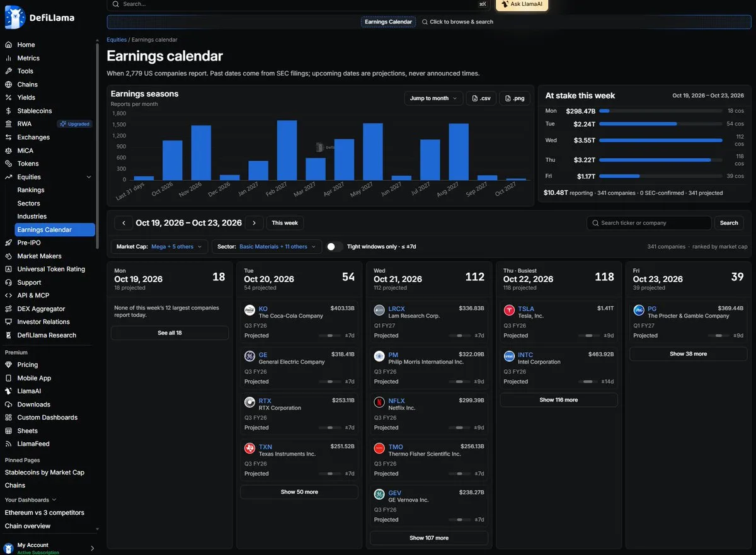Viewport: 756px width, 555px height.
Task: Click the Yields percent icon
Action: tap(9, 98)
